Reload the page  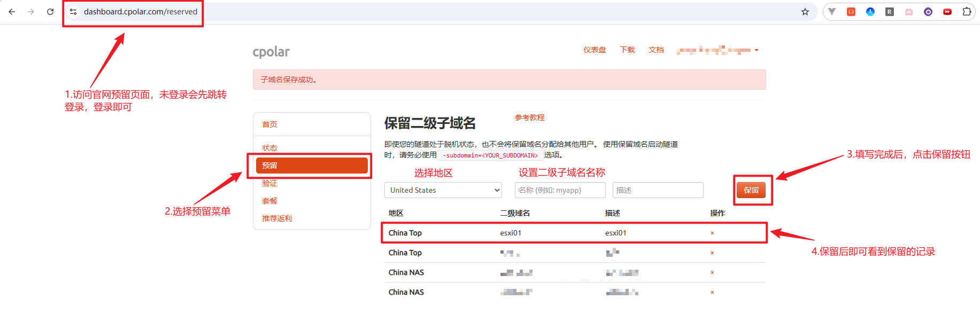point(50,12)
